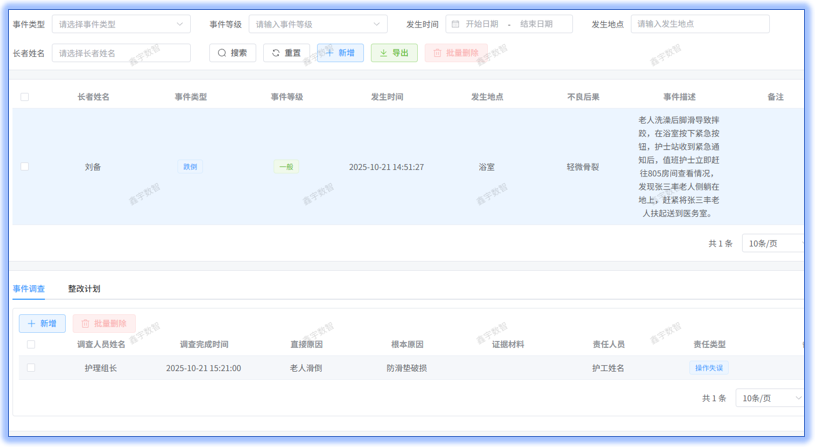Toggle select-all checkbox in events table header
Viewport: 815px width, 447px height.
tap(25, 97)
